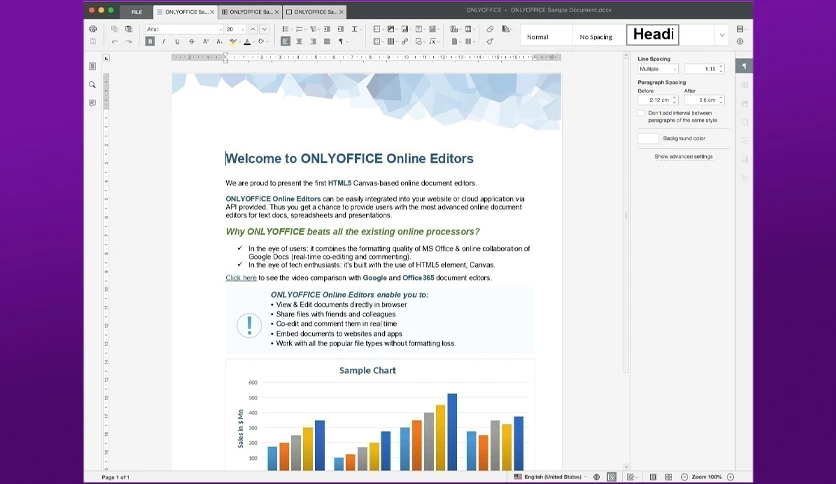Click Show advanced settings link
Screen dimensions: 836x484
684,157
